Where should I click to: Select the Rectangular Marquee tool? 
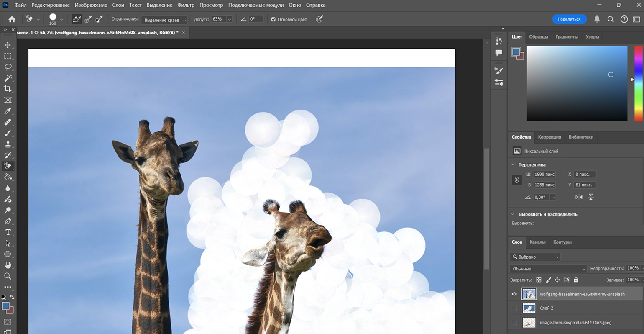pyautogui.click(x=8, y=56)
